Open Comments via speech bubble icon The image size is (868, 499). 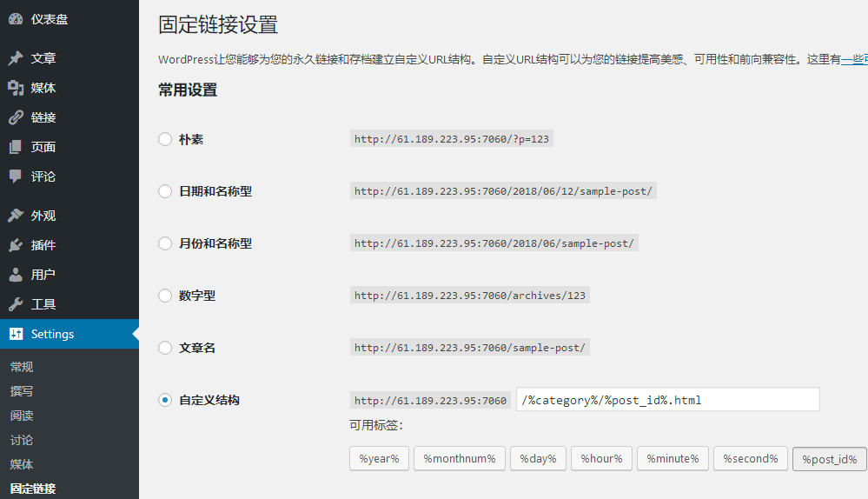(x=16, y=176)
